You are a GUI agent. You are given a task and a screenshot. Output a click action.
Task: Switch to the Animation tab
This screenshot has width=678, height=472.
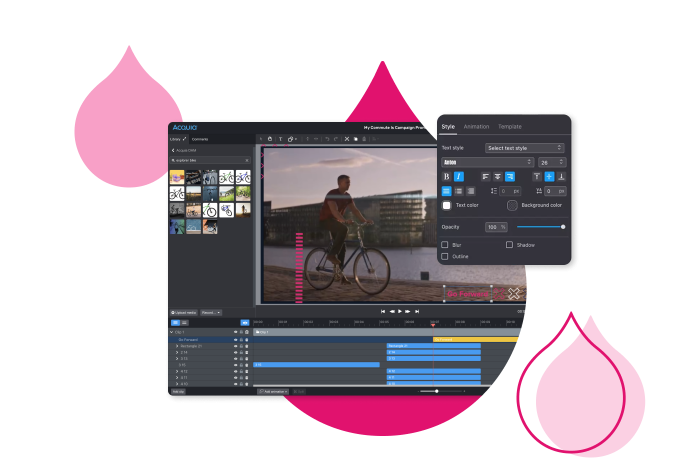click(476, 127)
